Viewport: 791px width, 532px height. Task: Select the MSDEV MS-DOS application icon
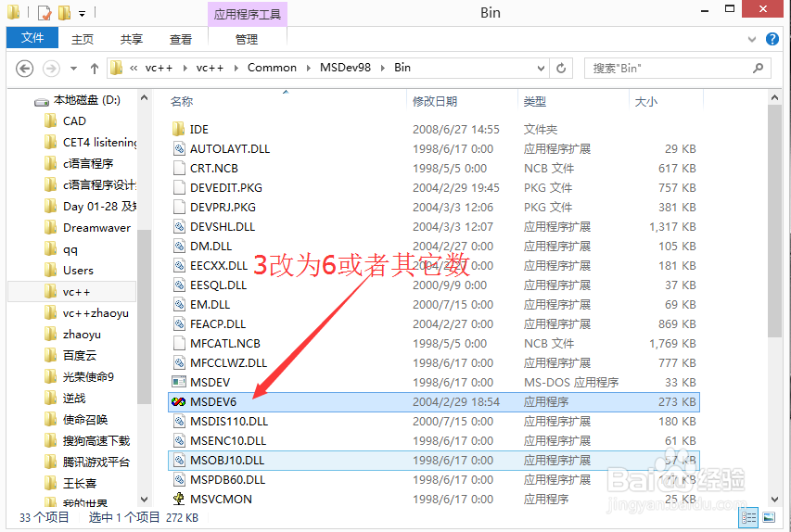[179, 382]
